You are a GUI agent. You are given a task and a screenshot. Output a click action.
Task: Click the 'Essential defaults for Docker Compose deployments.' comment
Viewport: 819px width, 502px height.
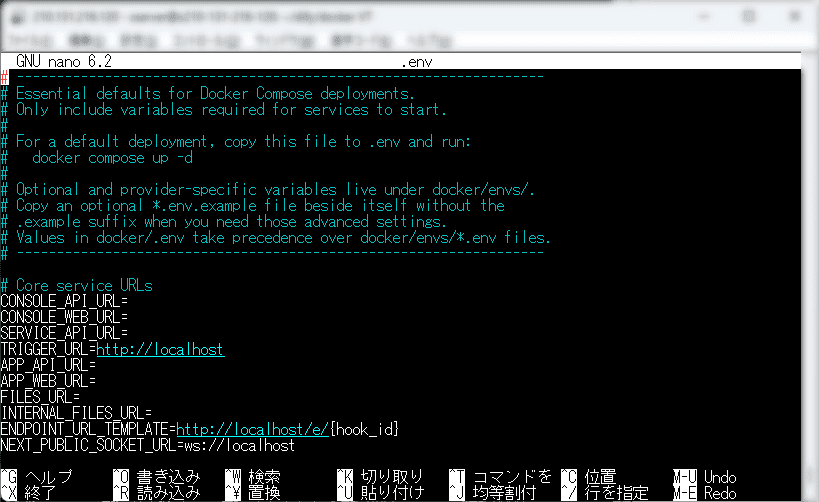215,94
